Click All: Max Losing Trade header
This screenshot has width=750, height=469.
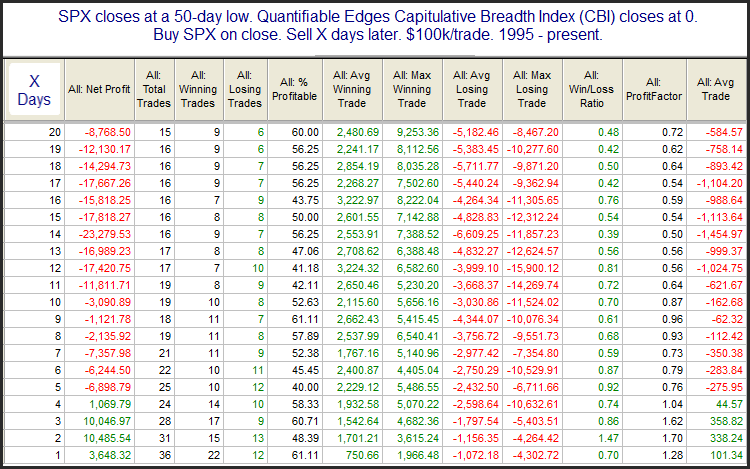click(532, 89)
